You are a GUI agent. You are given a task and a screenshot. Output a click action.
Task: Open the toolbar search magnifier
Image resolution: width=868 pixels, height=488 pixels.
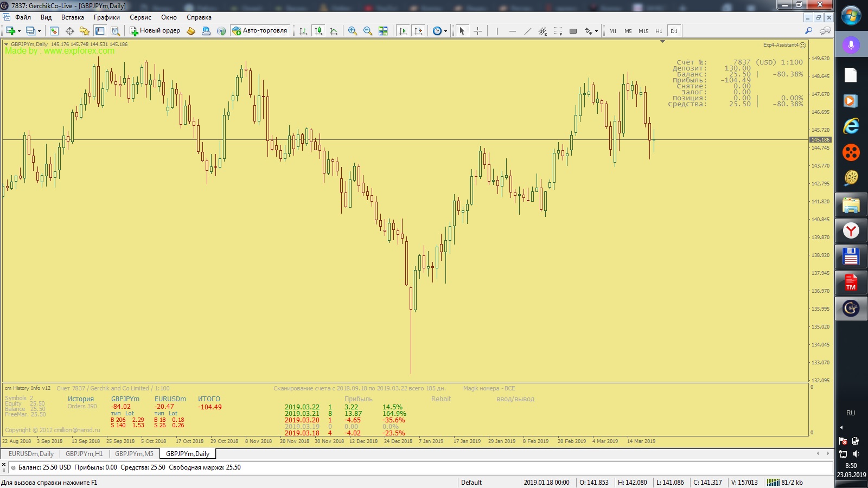pos(809,31)
